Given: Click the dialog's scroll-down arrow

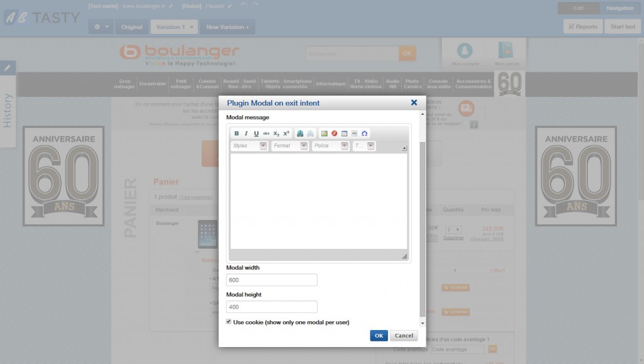Looking at the screenshot, I should (x=423, y=323).
